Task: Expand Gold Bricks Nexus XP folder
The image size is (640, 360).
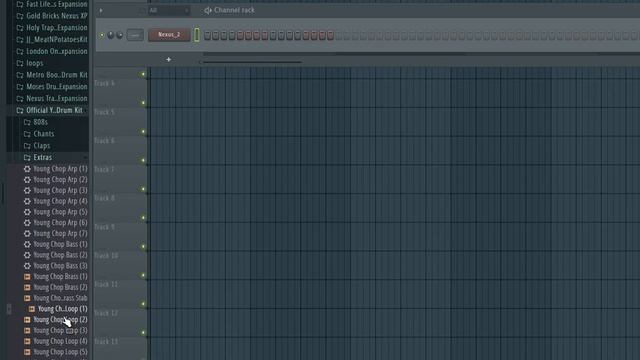Action: pyautogui.click(x=52, y=16)
